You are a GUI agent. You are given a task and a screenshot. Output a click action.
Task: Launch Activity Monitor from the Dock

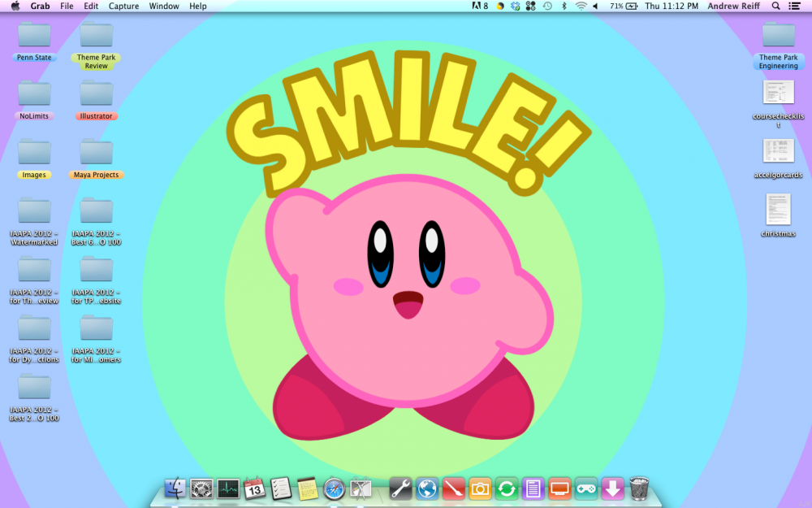click(228, 489)
